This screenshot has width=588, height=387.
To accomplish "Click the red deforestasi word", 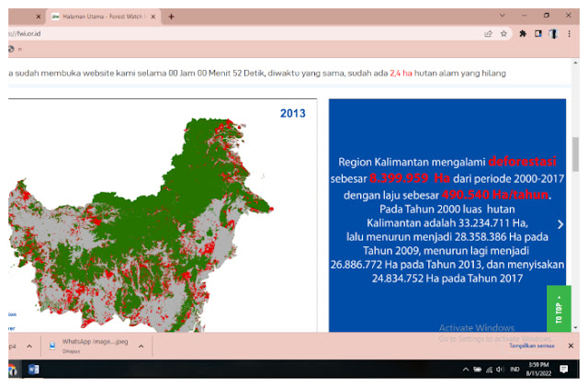I will (522, 162).
